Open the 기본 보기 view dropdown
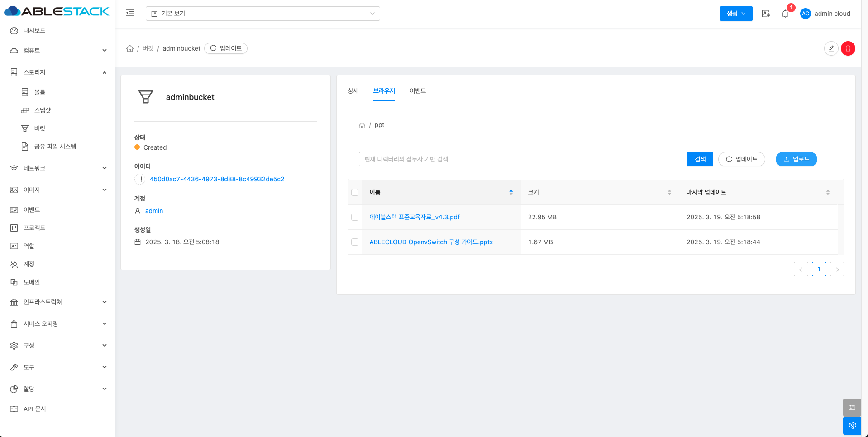This screenshot has width=868, height=437. click(262, 14)
